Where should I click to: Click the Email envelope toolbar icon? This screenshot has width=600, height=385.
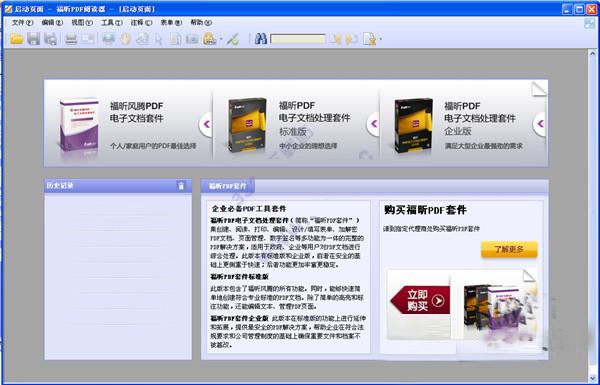[x=88, y=39]
